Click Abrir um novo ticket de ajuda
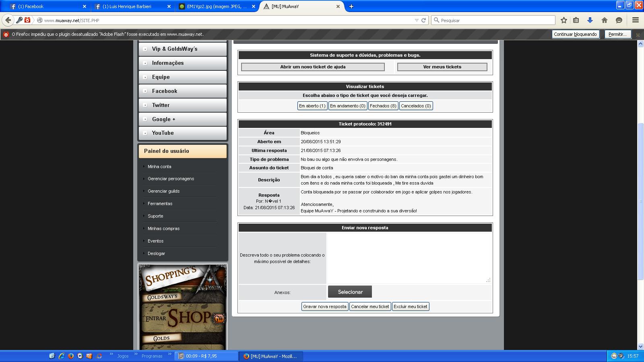The height and width of the screenshot is (362, 644). point(313,67)
